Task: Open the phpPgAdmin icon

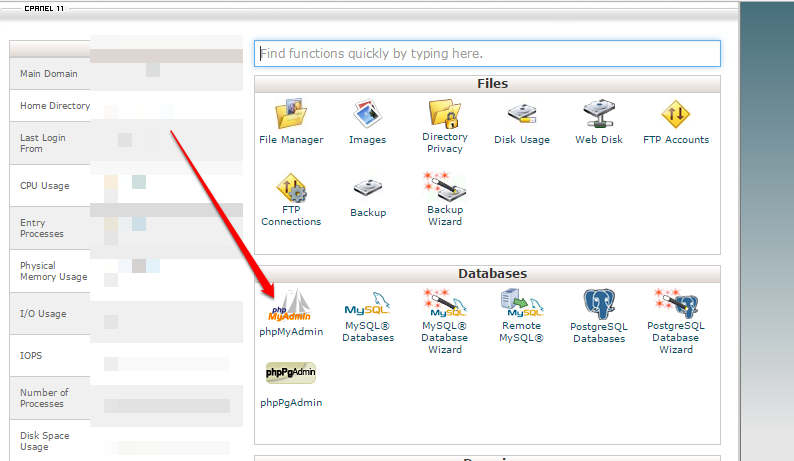Action: tap(291, 373)
